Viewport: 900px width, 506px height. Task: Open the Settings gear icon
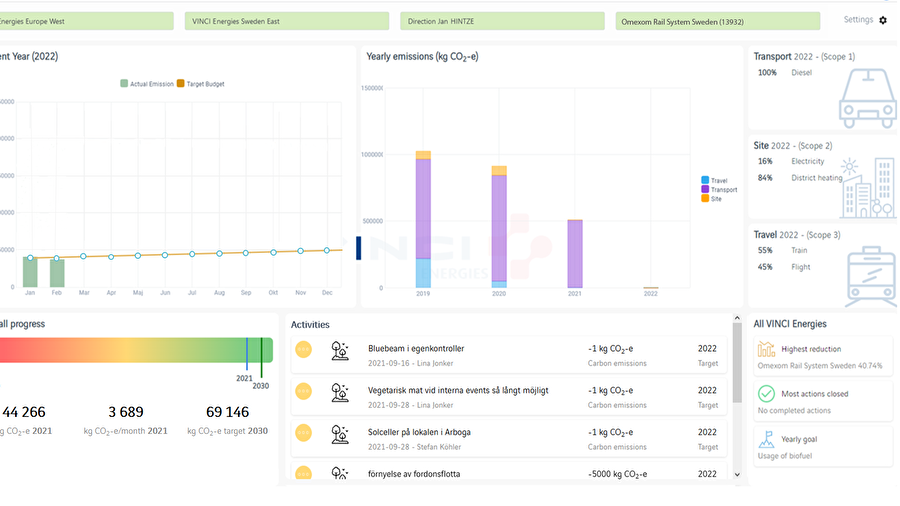[883, 20]
